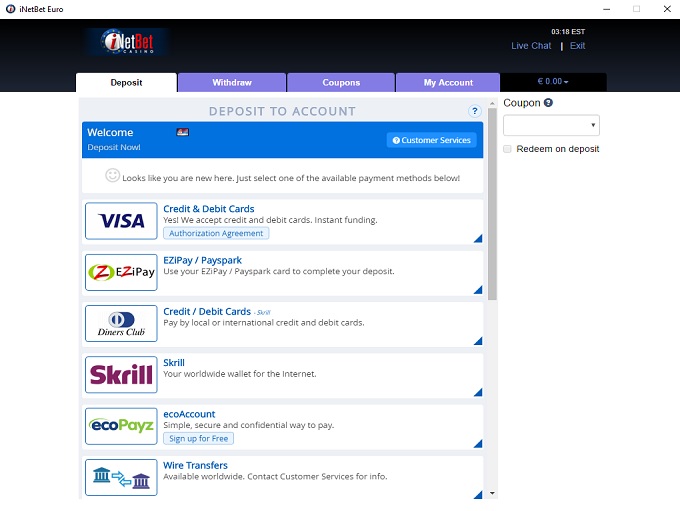
Task: Open the My Account tab
Action: 448,83
